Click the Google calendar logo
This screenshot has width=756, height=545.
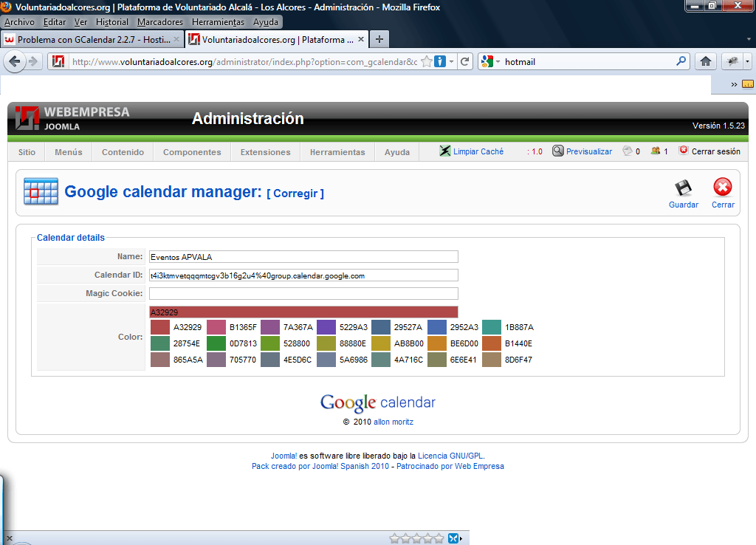[378, 402]
